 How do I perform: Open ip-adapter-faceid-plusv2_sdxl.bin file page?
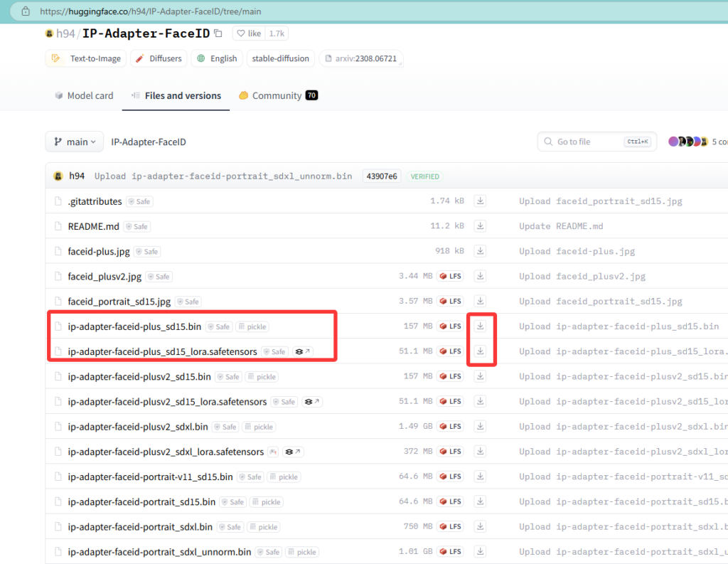(138, 427)
